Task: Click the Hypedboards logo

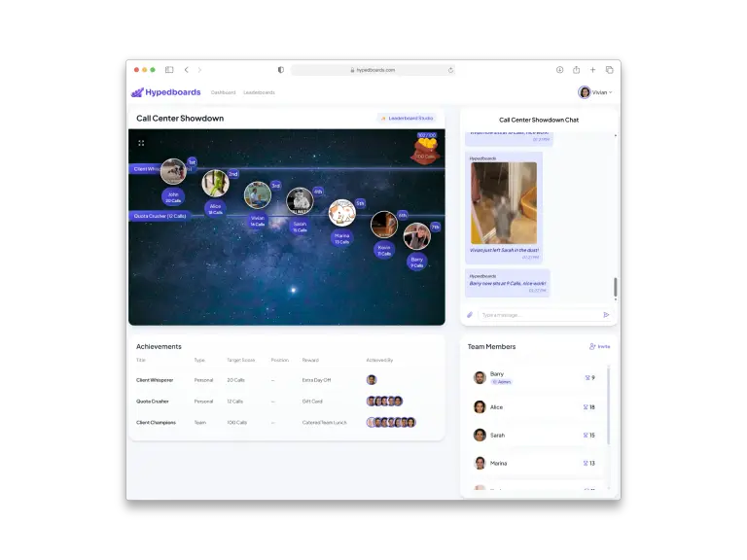Action: tap(165, 92)
